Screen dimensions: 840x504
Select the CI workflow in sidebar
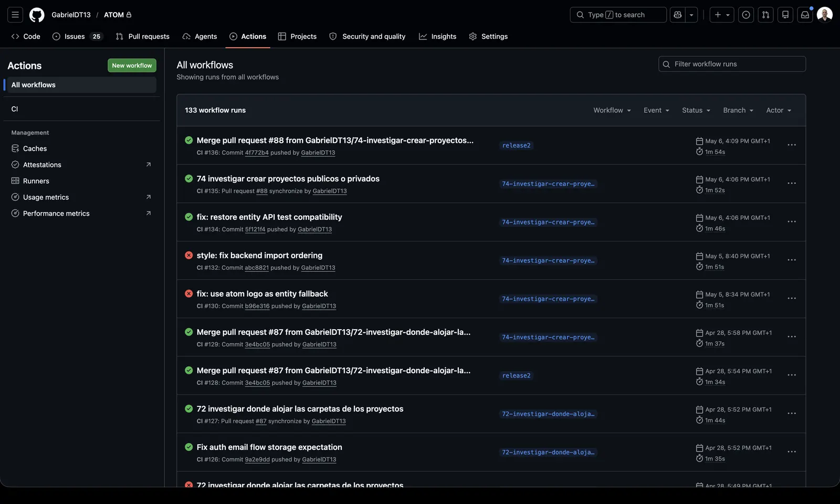[82, 109]
